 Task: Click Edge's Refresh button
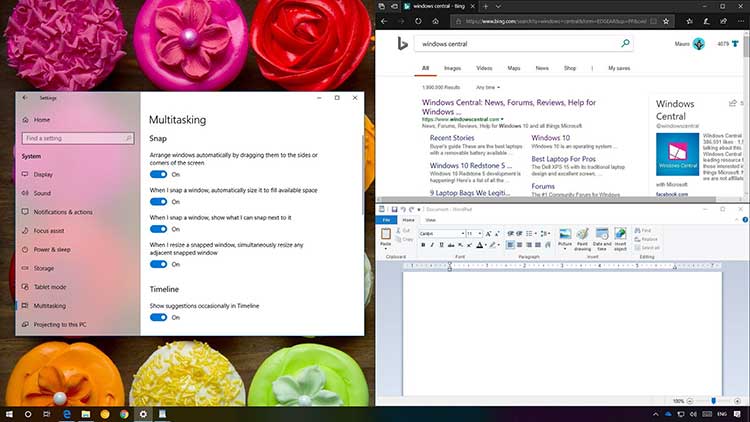pos(418,21)
